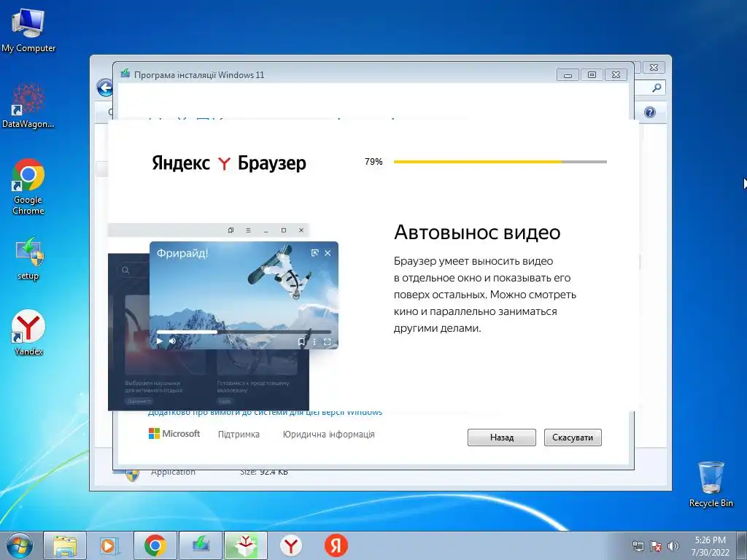The image size is (747, 560).
Task: Click the video preview seek bar
Action: coord(244,332)
